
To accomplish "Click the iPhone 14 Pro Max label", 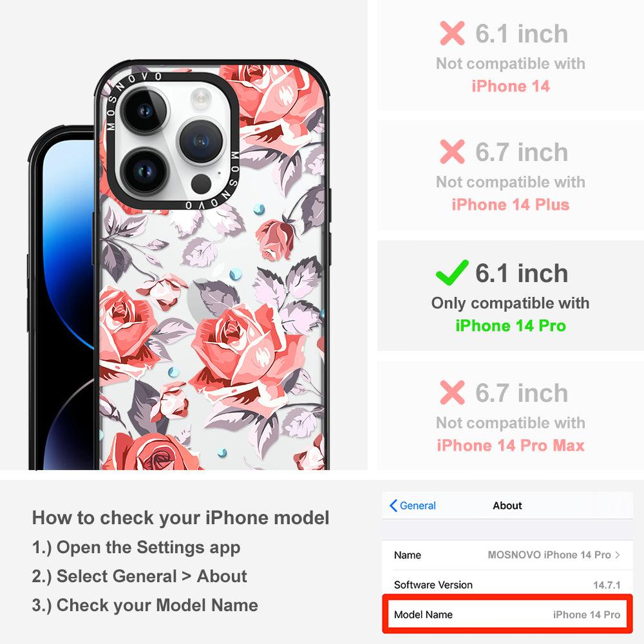I will click(x=511, y=445).
